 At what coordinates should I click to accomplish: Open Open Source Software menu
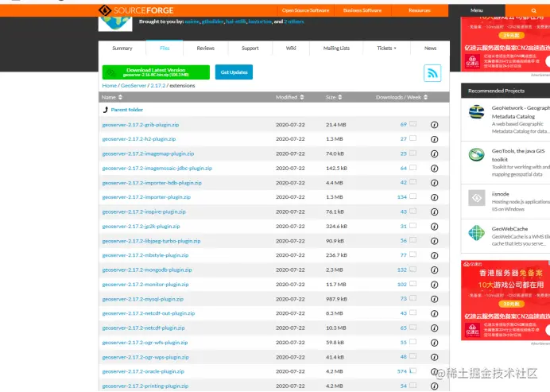[305, 10]
